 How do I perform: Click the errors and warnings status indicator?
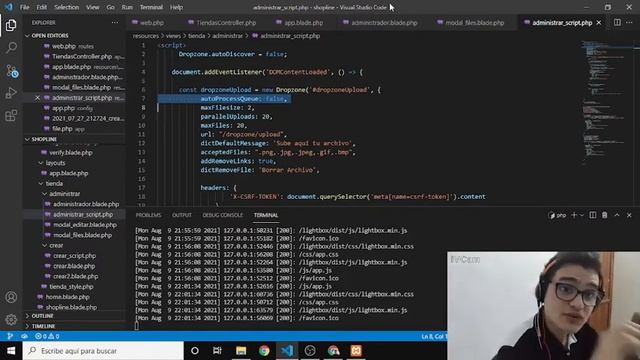47,336
